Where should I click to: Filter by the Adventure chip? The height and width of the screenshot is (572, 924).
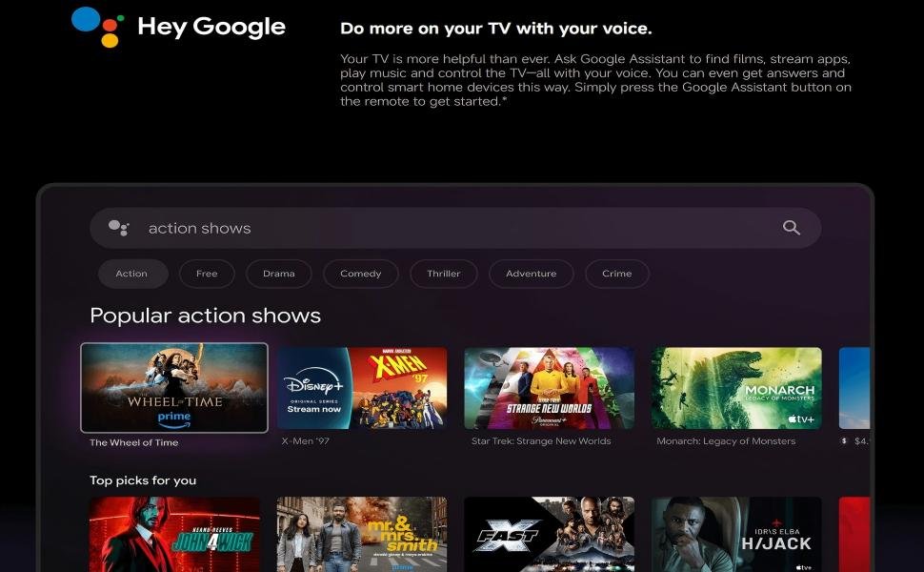pyautogui.click(x=531, y=274)
